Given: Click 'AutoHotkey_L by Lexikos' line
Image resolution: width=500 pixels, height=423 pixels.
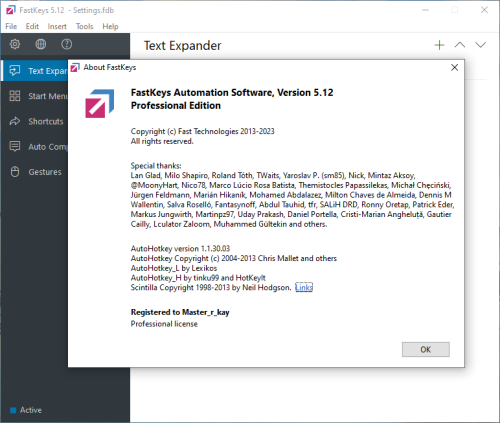Looking at the screenshot, I should [x=174, y=268].
